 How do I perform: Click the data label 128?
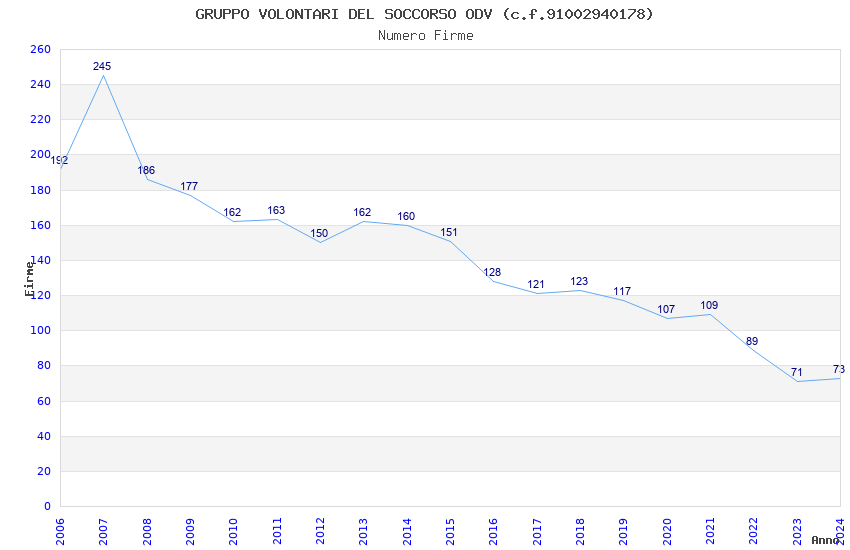click(492, 272)
